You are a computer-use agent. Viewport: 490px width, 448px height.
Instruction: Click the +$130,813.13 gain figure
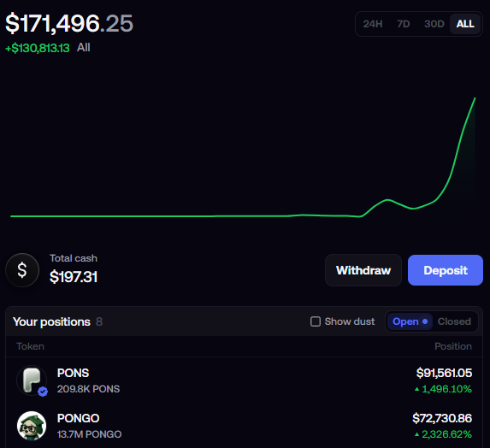coord(38,48)
